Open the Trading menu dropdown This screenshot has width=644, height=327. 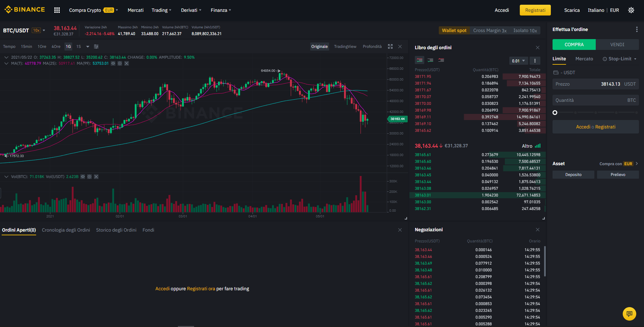click(161, 10)
